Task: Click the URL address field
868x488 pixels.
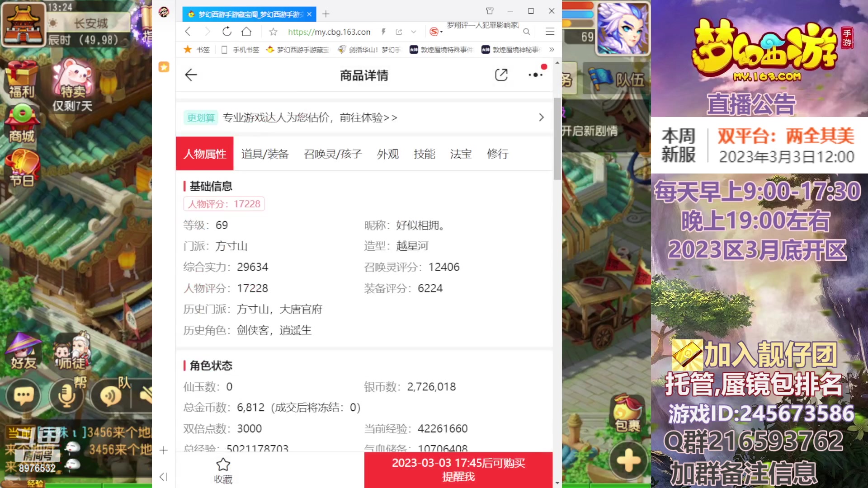Action: [329, 32]
